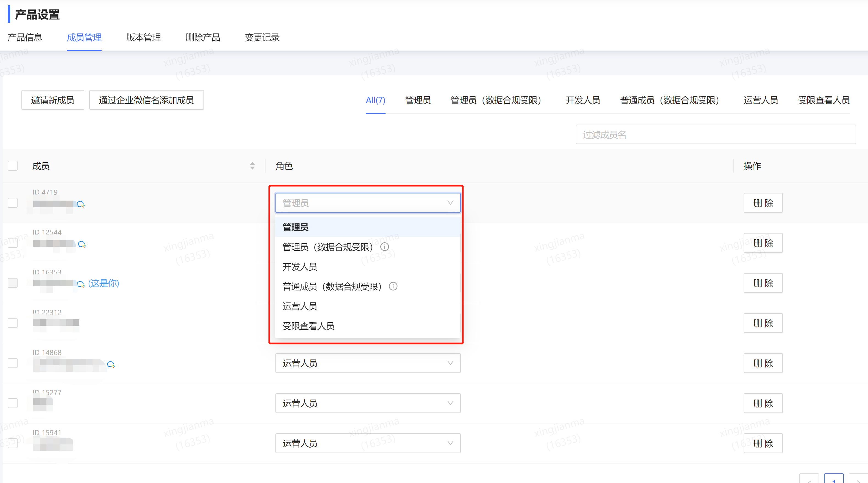Screen dimensions: 868x483
Task: Click the chat icon beside member ID 12544
Action: coord(82,244)
